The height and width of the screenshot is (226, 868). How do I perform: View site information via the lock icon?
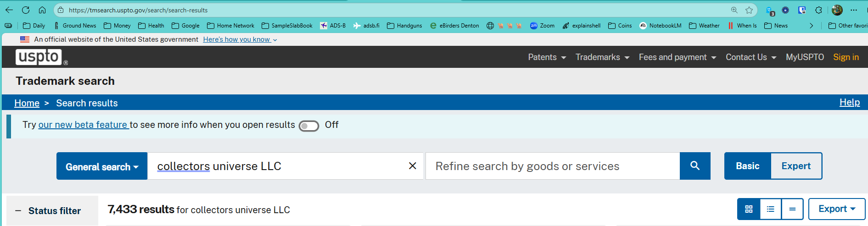pos(61,10)
